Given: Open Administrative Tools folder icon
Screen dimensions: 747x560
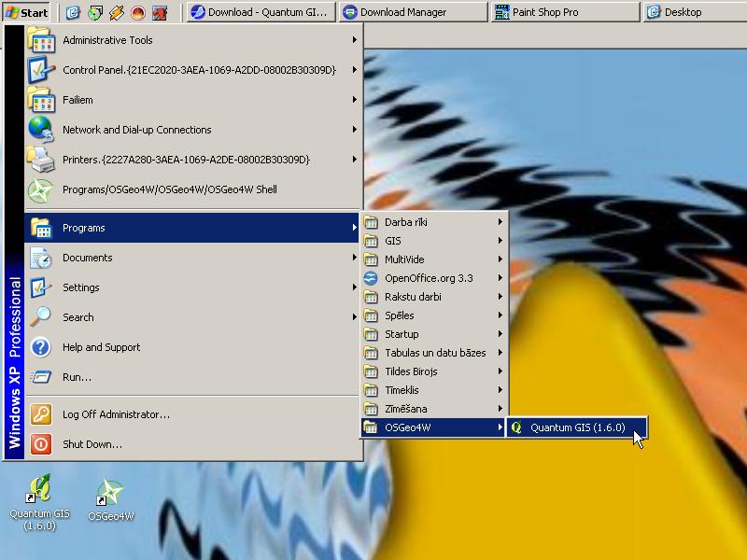Looking at the screenshot, I should pyautogui.click(x=41, y=40).
